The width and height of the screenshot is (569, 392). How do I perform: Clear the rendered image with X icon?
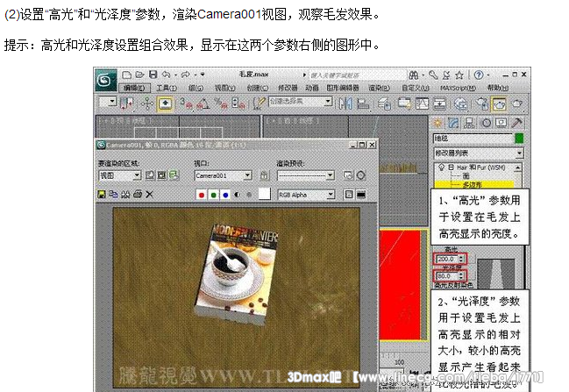pos(149,194)
